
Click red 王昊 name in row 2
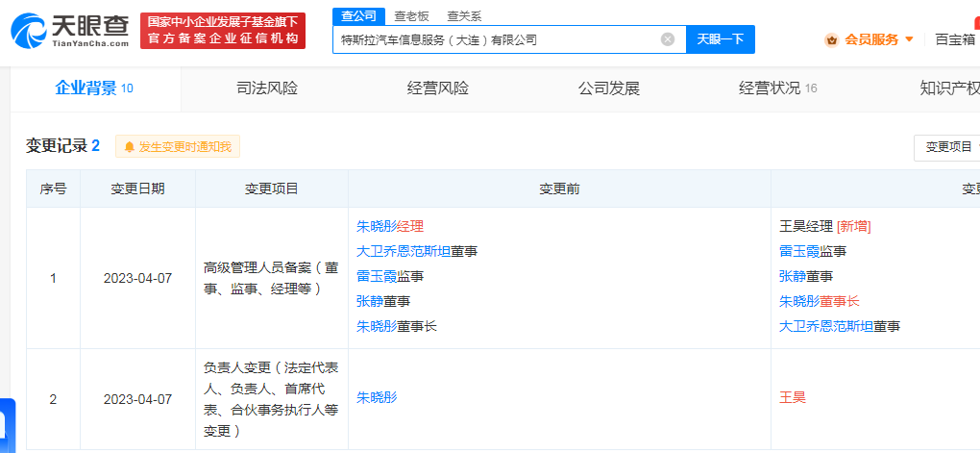pyautogui.click(x=793, y=397)
